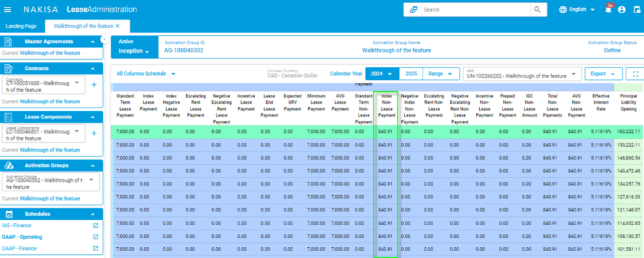644x258 pixels.
Task: Select the 2025 calendar year button
Action: [411, 74]
